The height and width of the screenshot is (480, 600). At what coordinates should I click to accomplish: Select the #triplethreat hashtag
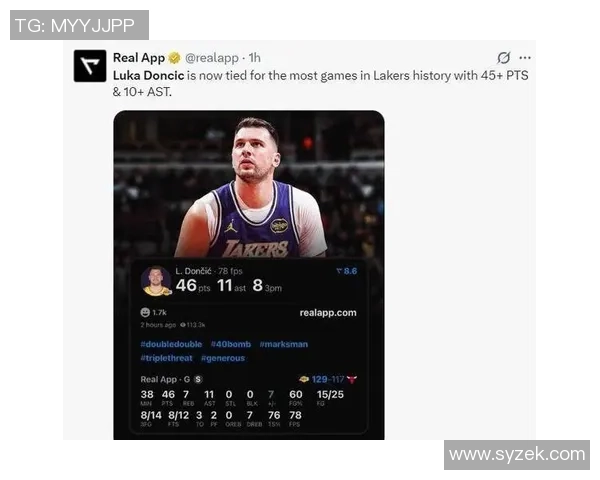point(166,358)
